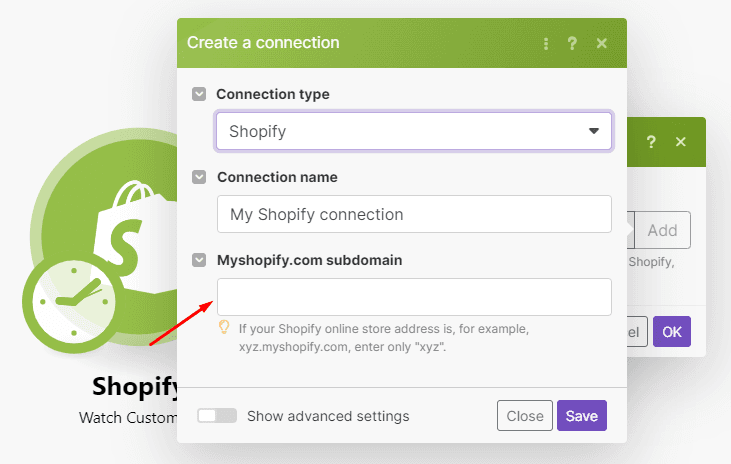
Task: Open help icon in the background Shopify dialog
Action: 651,142
